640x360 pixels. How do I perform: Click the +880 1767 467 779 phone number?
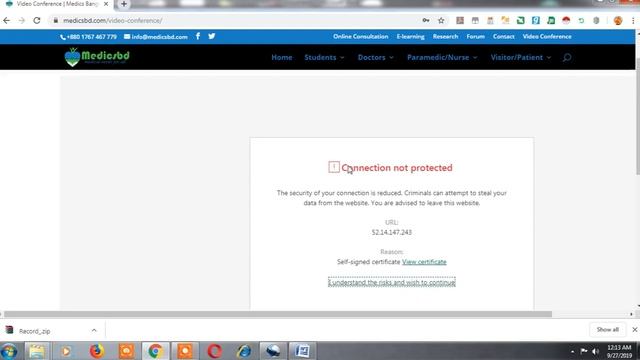click(x=89, y=37)
